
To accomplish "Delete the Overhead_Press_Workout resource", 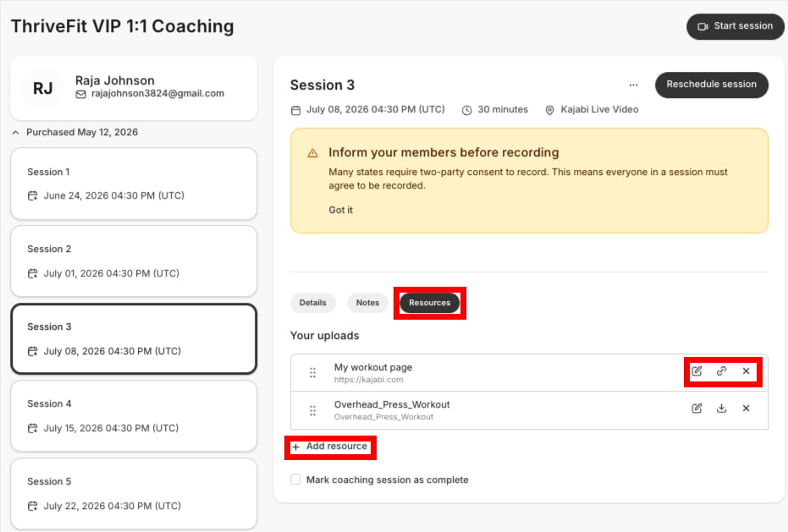I will 746,408.
